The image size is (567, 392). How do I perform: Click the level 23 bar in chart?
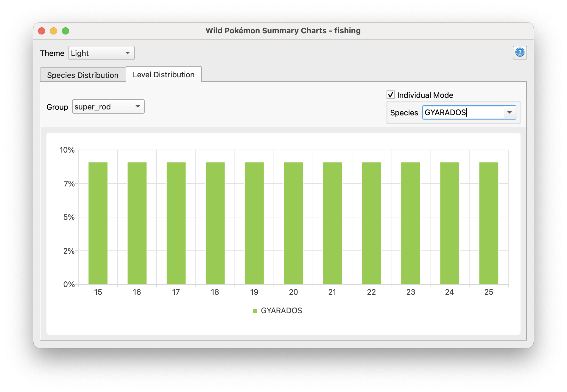click(411, 223)
